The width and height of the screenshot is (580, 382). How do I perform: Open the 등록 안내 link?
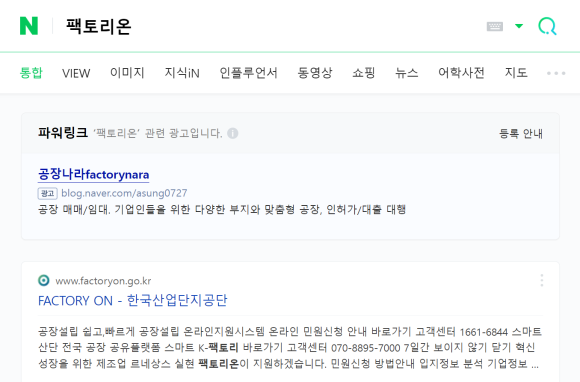[x=521, y=133]
